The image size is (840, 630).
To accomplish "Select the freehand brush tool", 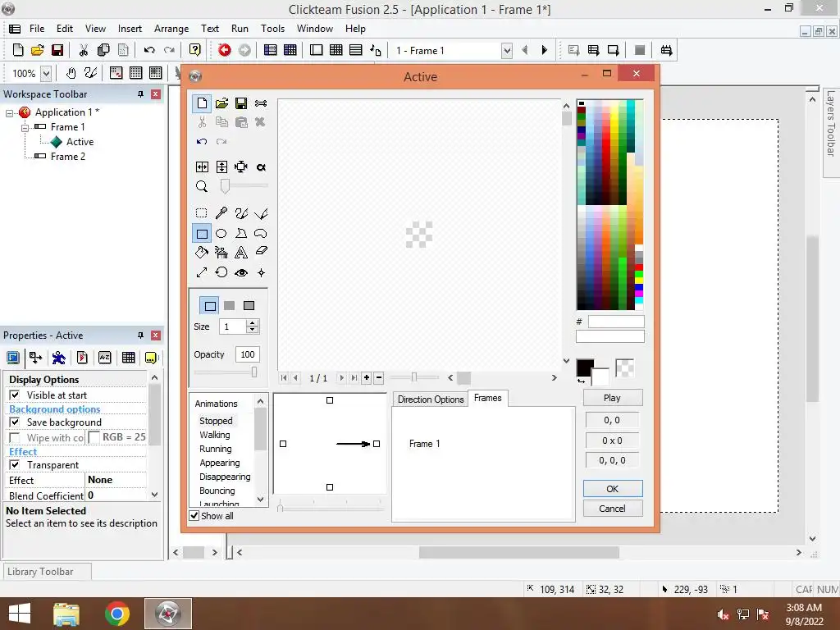I will point(241,213).
